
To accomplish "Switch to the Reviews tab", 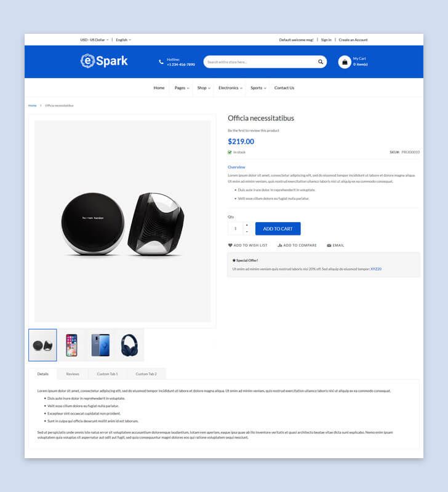I will pos(73,374).
